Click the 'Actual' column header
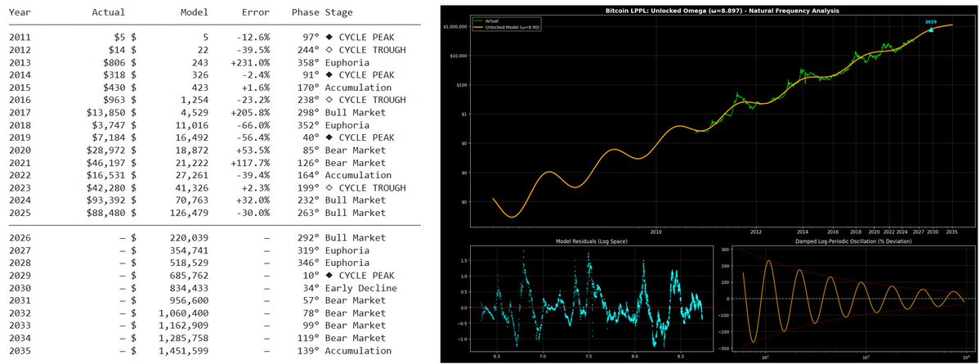Screen dimensions: 980x364 coord(108,12)
